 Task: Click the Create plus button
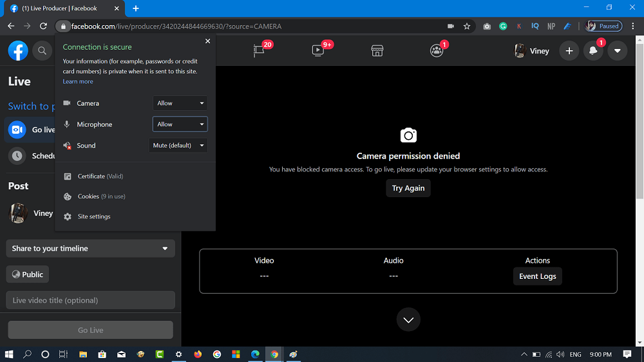point(569,50)
